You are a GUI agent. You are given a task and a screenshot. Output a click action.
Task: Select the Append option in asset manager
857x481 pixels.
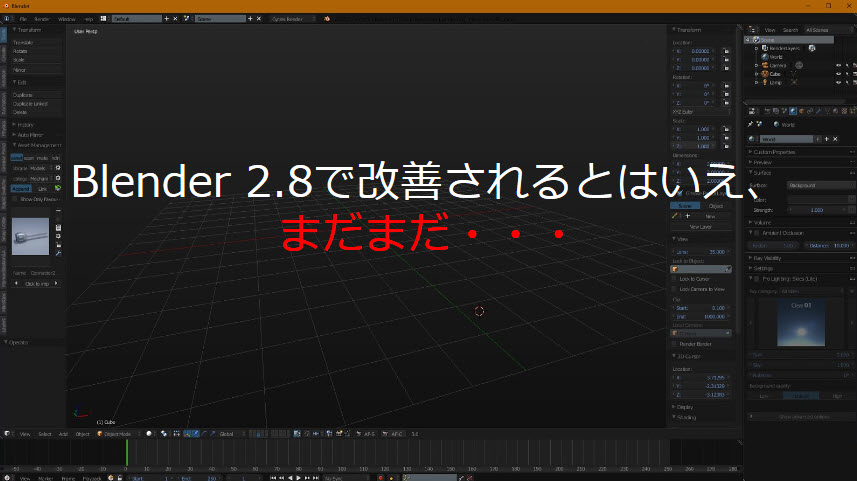21,189
